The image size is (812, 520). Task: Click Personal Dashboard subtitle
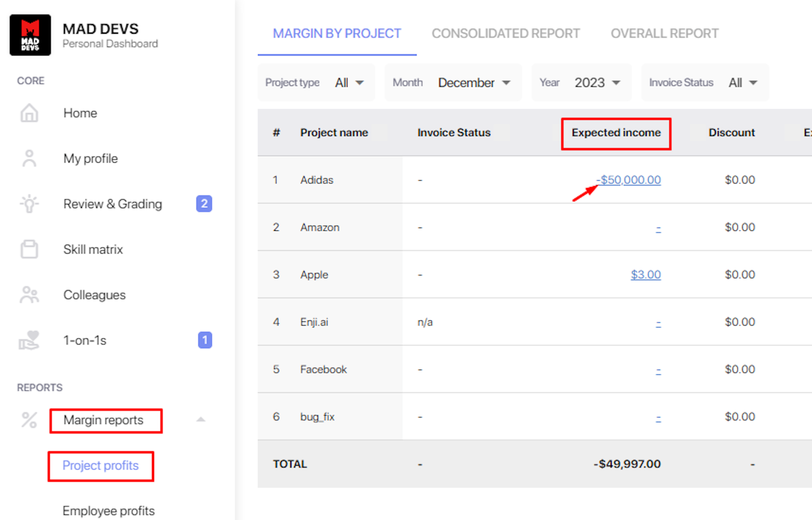point(110,44)
